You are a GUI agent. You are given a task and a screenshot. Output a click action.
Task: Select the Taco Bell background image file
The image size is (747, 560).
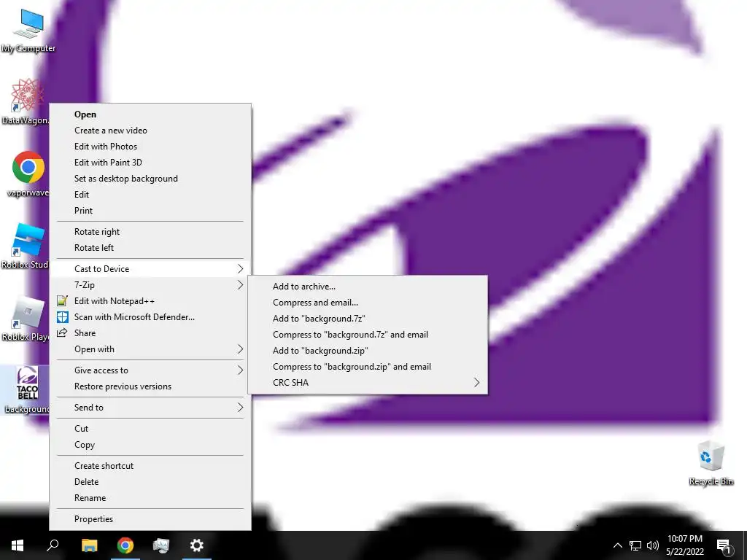(26, 390)
